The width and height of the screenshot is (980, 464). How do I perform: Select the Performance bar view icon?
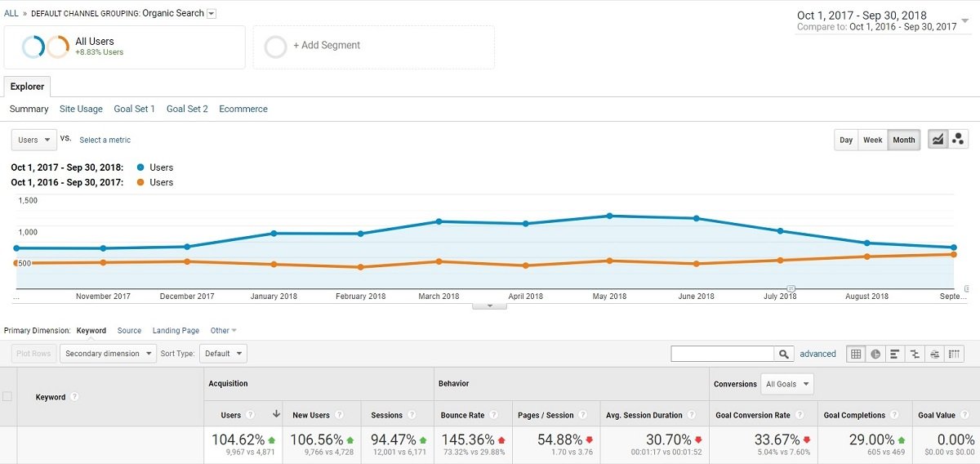895,354
